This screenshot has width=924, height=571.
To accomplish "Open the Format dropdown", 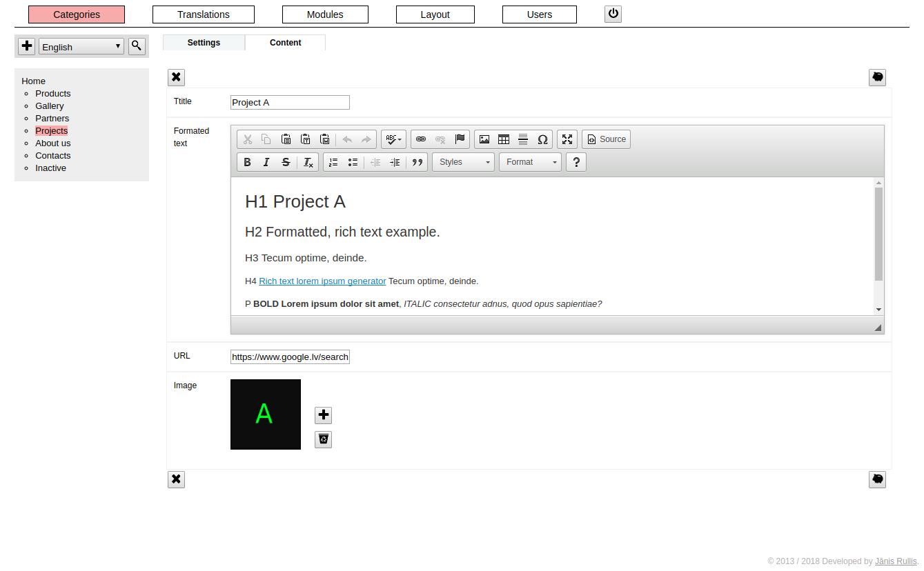I will (530, 162).
